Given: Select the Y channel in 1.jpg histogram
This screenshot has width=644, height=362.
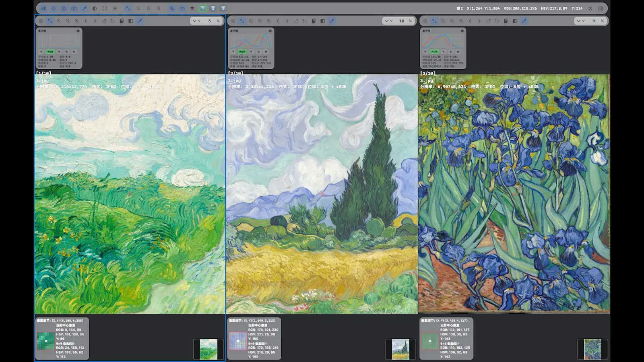Looking at the screenshot, I should pyautogui.click(x=41, y=51).
